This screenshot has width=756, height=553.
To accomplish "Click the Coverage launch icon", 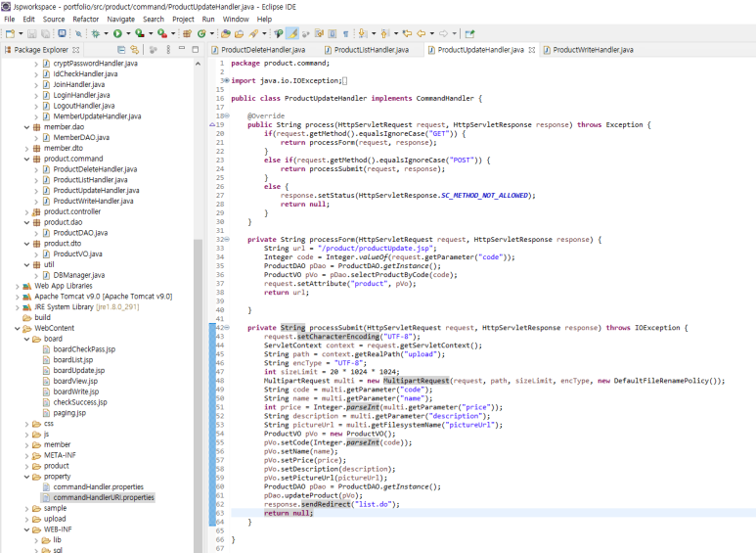I will coord(140,34).
